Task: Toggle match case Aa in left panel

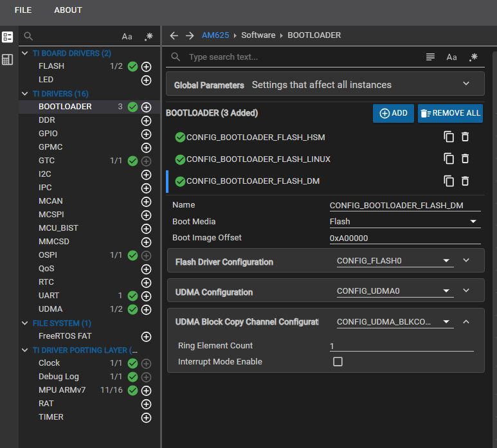Action: click(x=127, y=37)
